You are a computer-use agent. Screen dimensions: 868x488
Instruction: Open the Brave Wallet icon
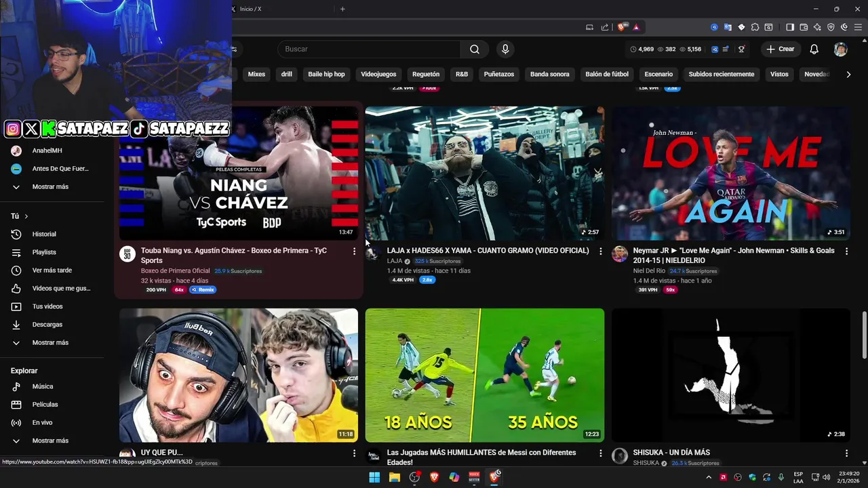[x=804, y=27]
